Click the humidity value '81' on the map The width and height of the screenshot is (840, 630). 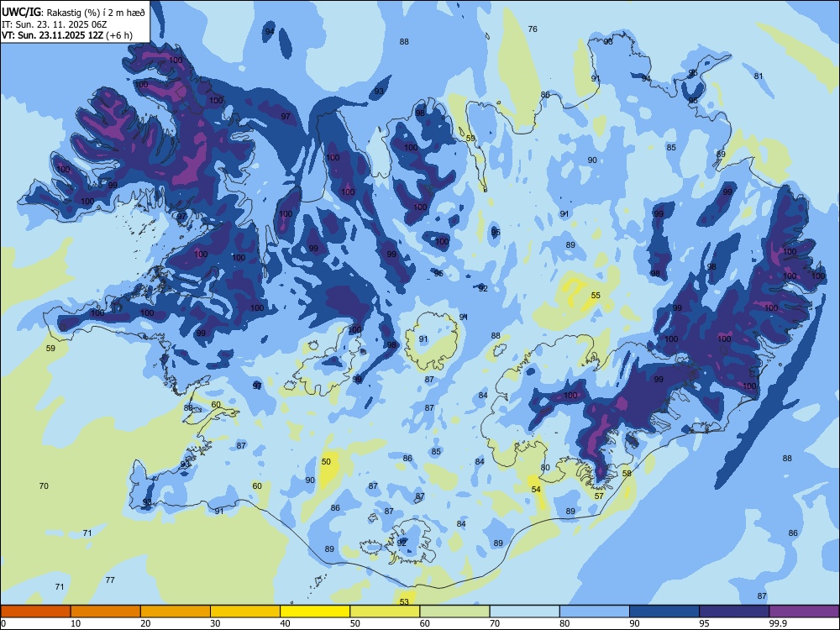click(758, 76)
